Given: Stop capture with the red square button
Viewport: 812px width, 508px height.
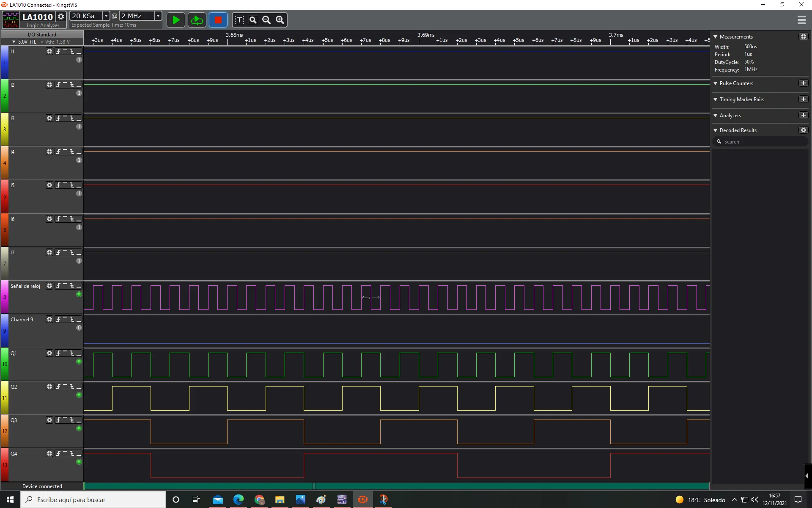Looking at the screenshot, I should point(218,20).
